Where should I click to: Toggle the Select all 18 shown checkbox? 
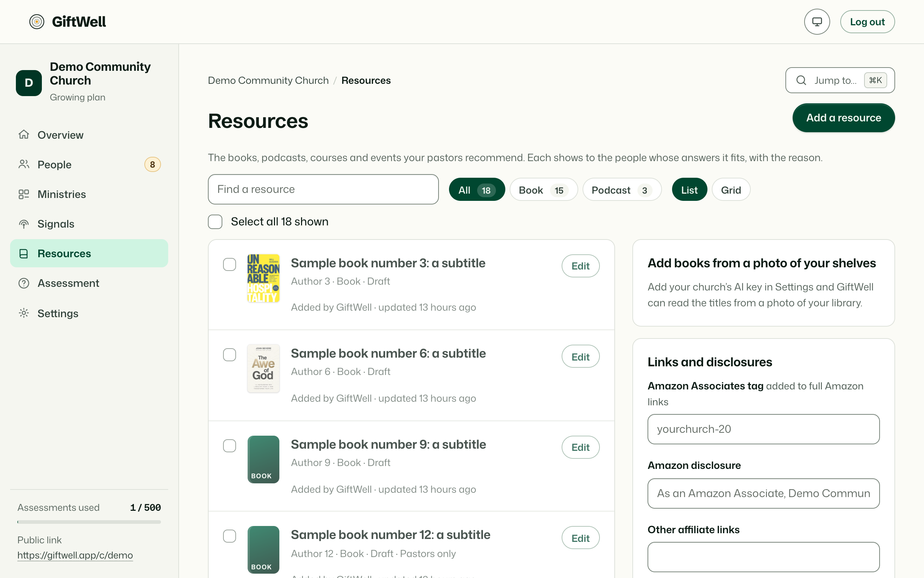[x=215, y=222]
